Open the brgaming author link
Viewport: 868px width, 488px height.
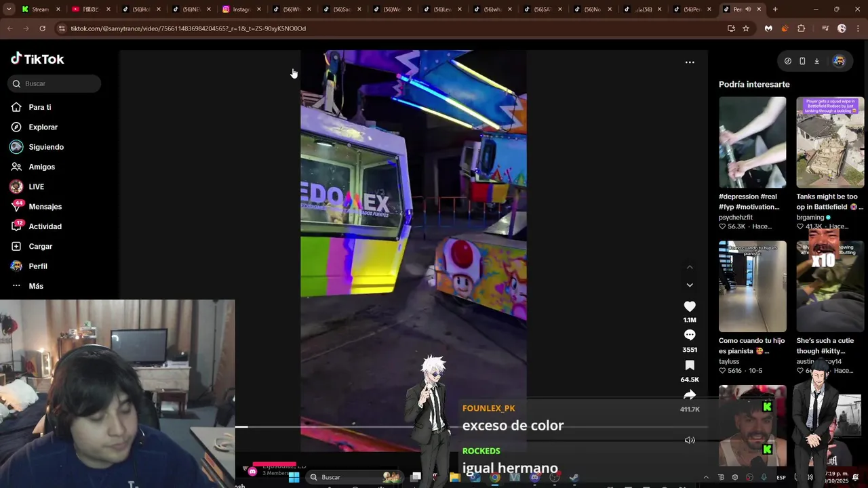point(810,218)
